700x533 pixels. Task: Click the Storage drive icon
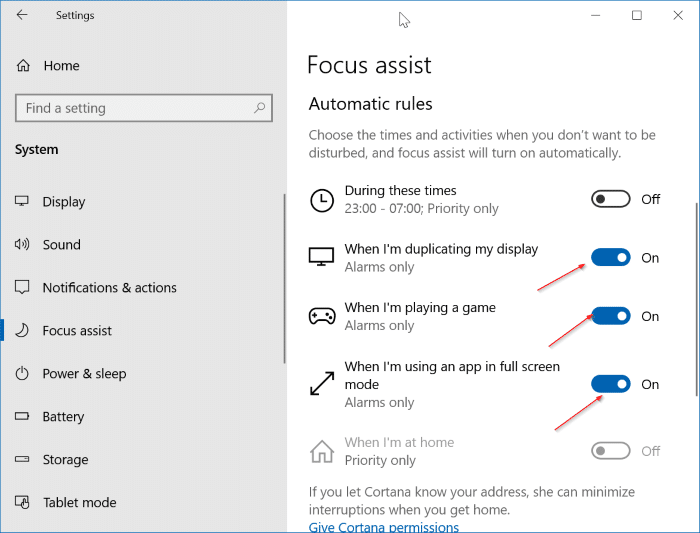22,459
